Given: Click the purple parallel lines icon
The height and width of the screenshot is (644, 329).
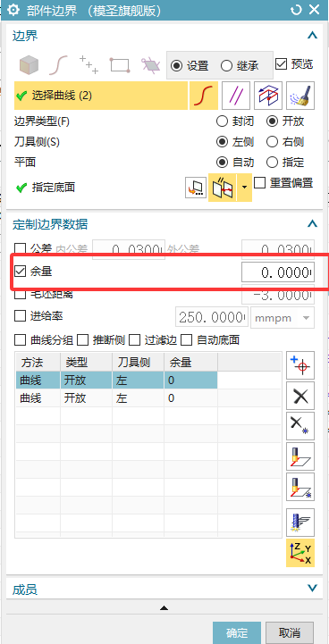Looking at the screenshot, I should point(236,96).
